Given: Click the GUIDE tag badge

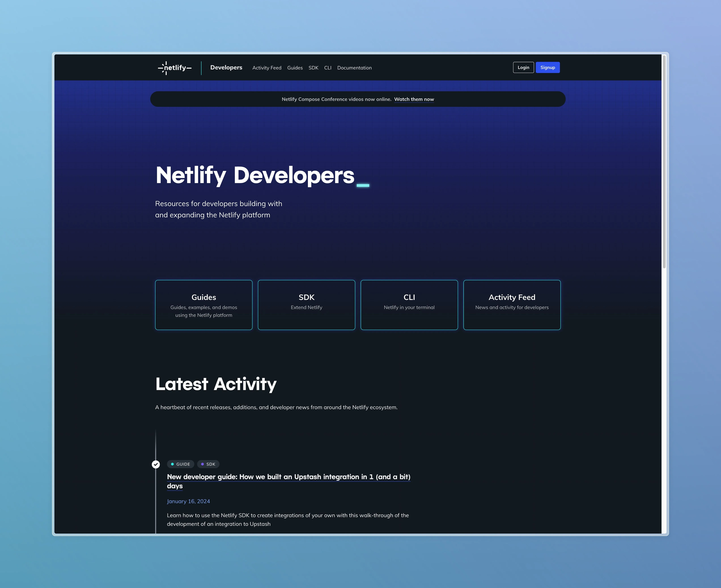Looking at the screenshot, I should (x=180, y=464).
